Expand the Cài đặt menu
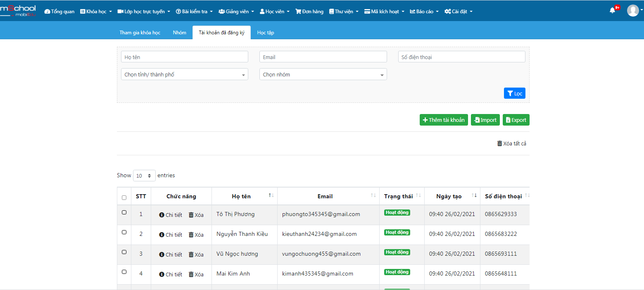Viewport: 644px width, 290px height. point(459,12)
